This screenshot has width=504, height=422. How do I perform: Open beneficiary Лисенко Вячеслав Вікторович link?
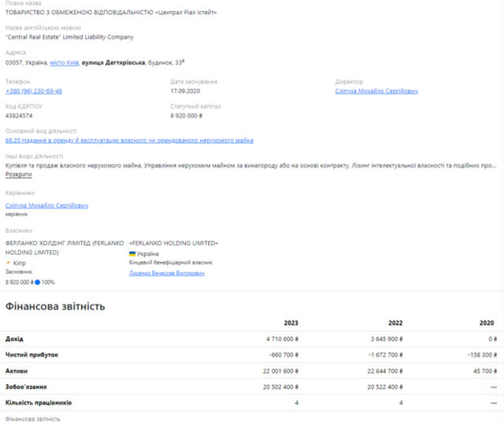pyautogui.click(x=166, y=272)
